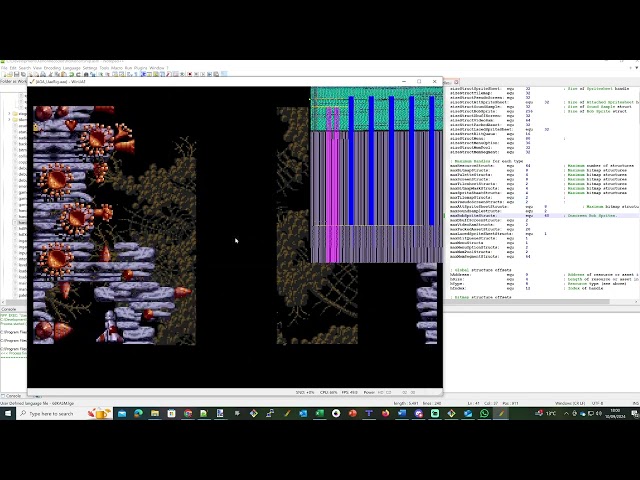640x480 pixels.
Task: Click the highlighted maxBobSpriteStructs code line
Action: (x=543, y=216)
